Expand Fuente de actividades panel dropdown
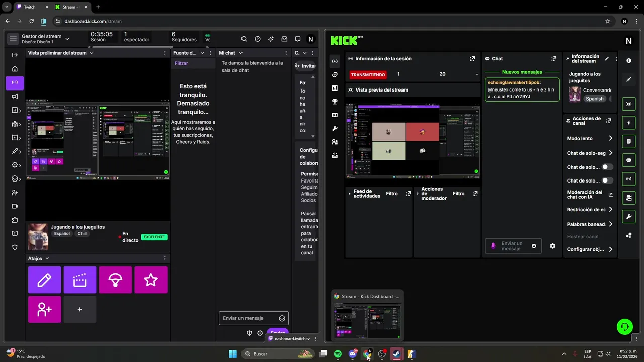The image size is (644, 362). (x=202, y=53)
